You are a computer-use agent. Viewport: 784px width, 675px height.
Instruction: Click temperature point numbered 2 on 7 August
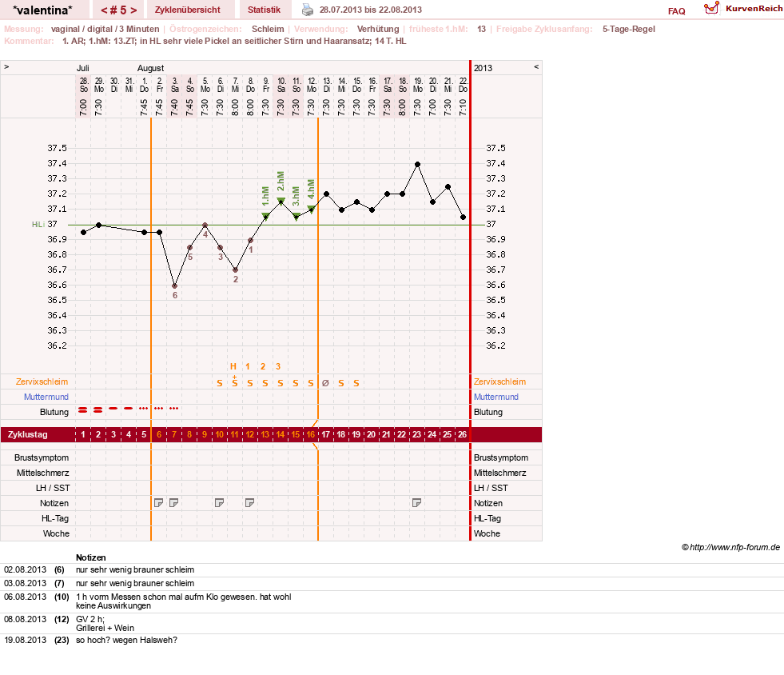pos(235,270)
